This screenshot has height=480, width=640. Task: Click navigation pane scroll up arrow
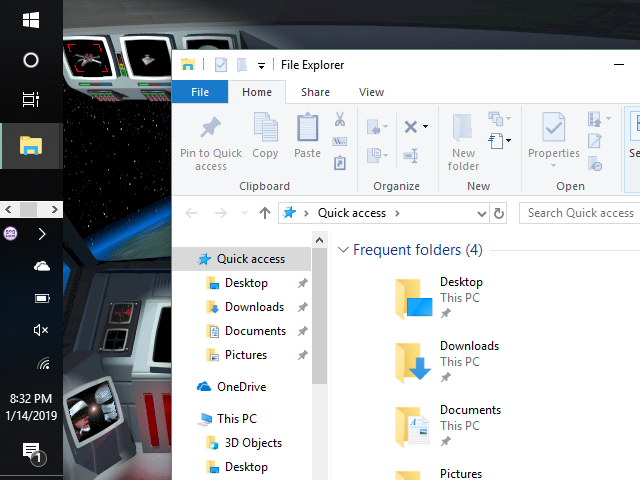[x=320, y=240]
